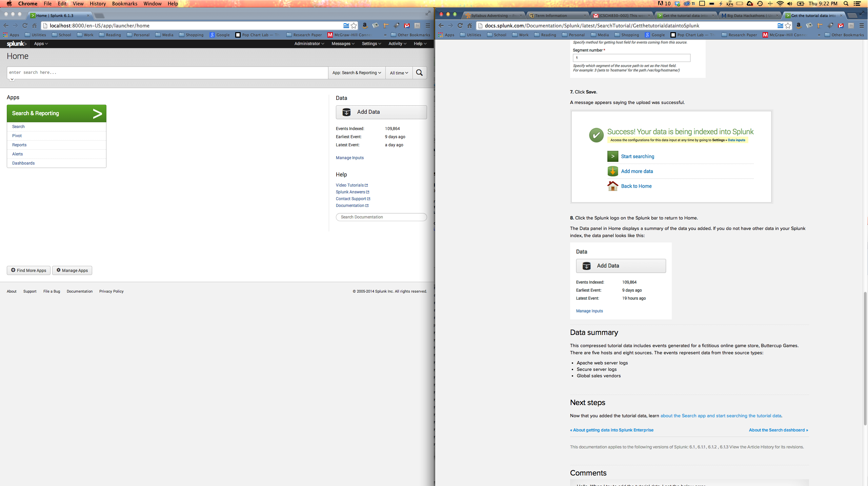Bookmark localhost page with star icon
This screenshot has width=868, height=486.
pyautogui.click(x=354, y=25)
